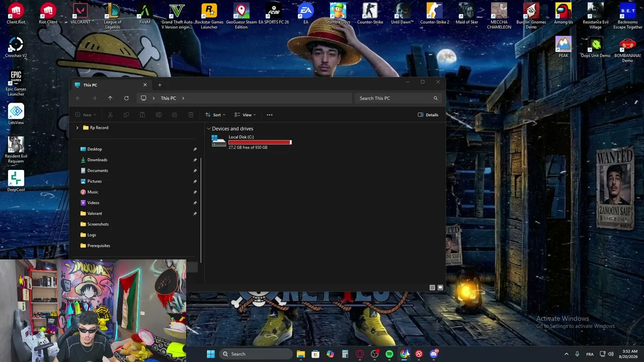Select the Rockstar Games Launcher shortcut
Viewport: 644px width, 362px height.
tap(209, 17)
